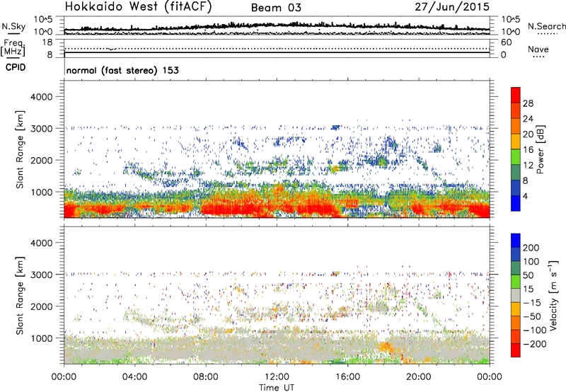The height and width of the screenshot is (392, 566).
Task: Click the '20' label on the power colorbar
Action: [528, 134]
